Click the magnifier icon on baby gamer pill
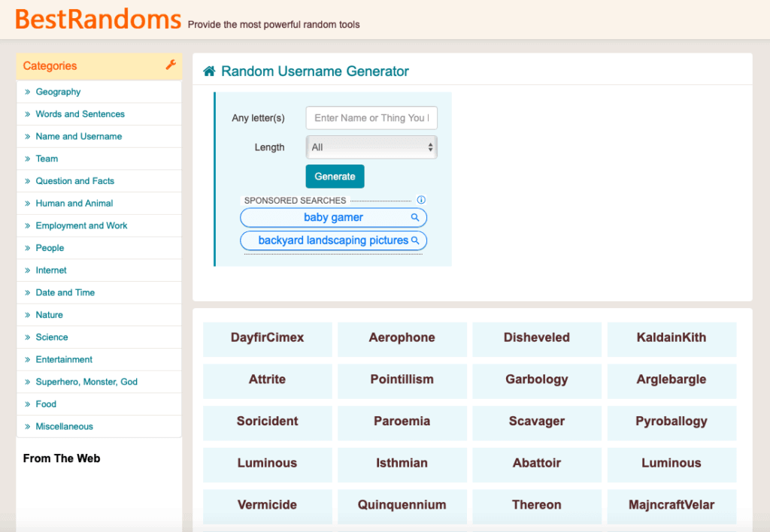Screen dimensions: 770x532 point(416,217)
